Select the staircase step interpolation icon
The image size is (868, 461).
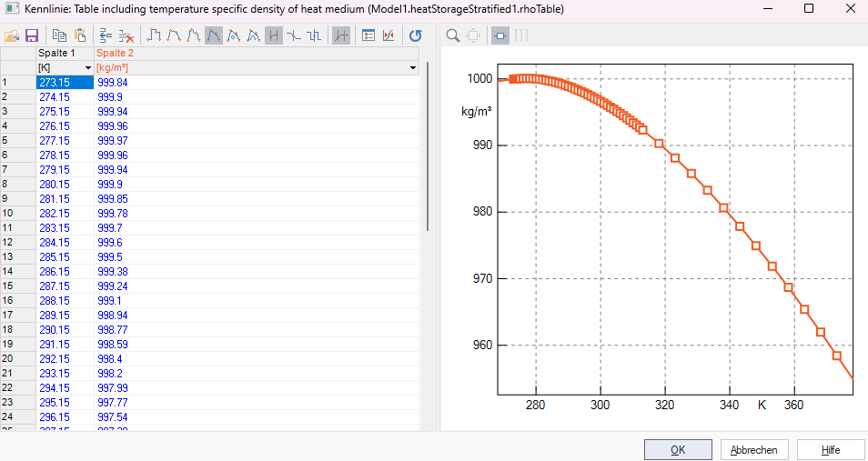point(154,36)
